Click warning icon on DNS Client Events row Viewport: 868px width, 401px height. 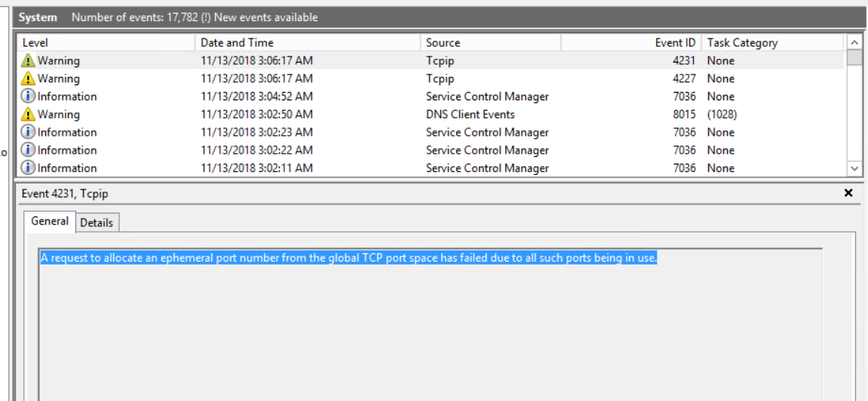point(29,115)
